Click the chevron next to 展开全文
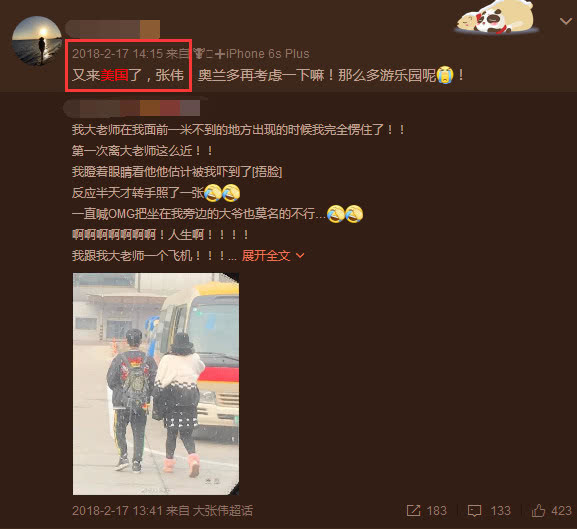 tap(300, 255)
